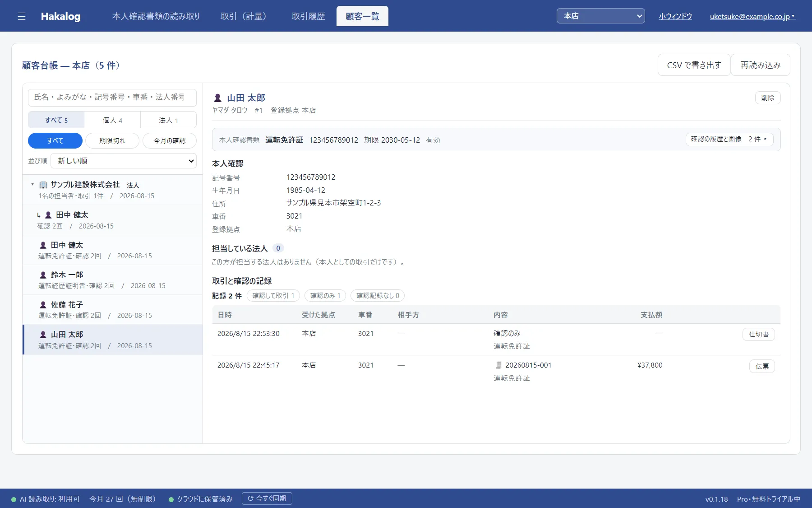This screenshot has height=508, width=812.
Task: Open the 小ウィンドウ link
Action: [675, 16]
